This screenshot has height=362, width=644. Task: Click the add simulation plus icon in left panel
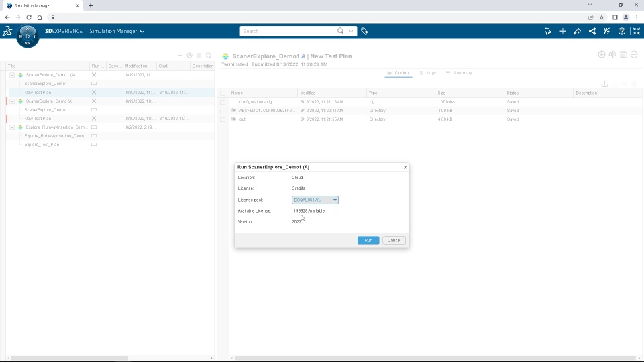180,56
